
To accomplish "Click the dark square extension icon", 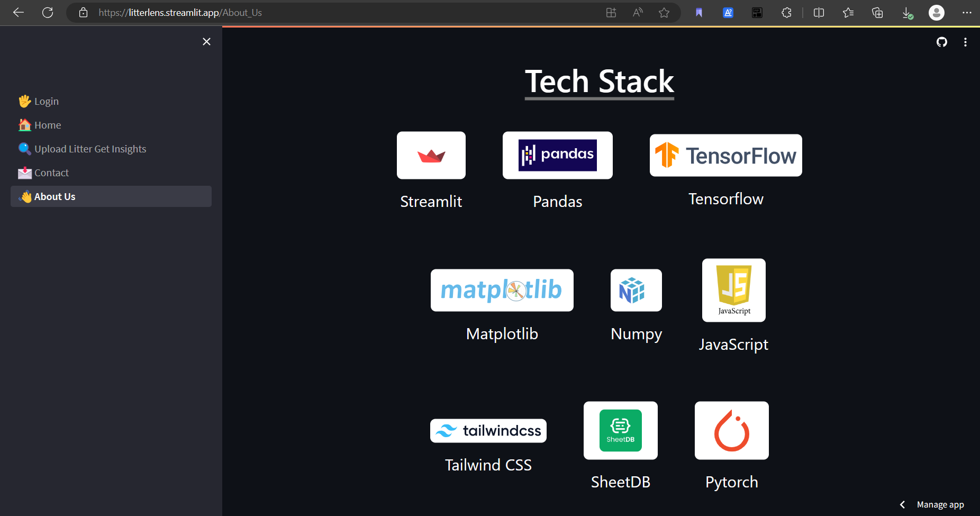I will point(757,13).
